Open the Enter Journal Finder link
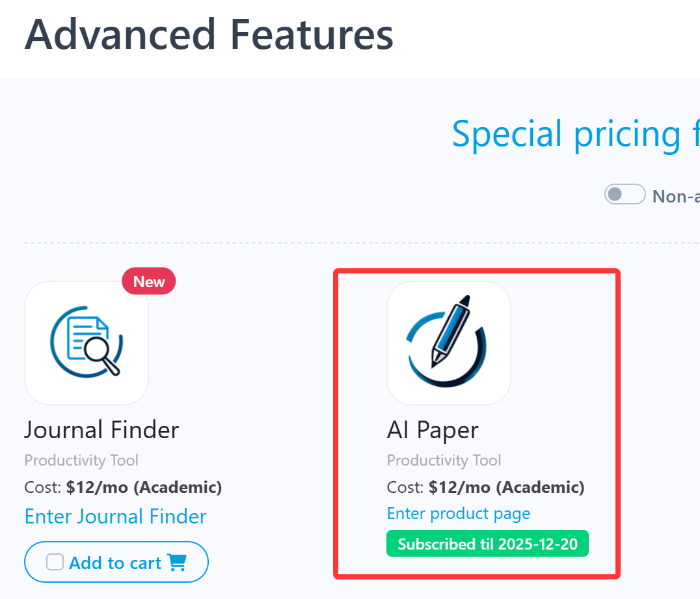 [x=115, y=516]
